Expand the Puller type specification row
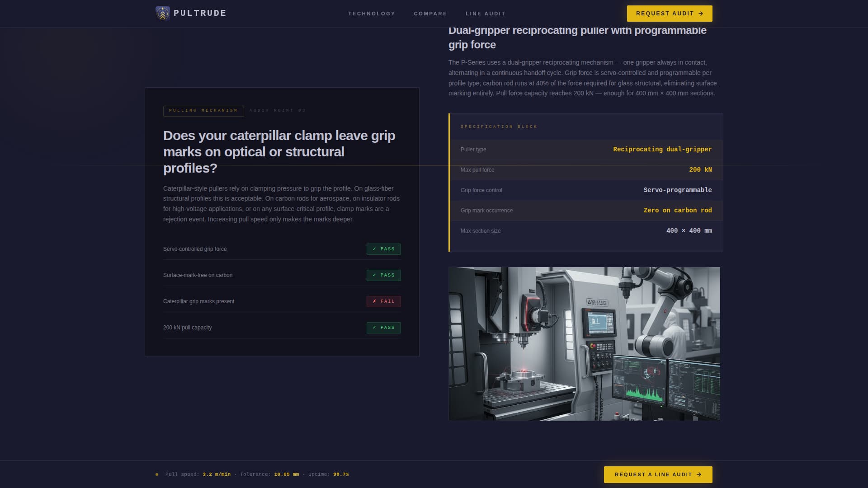The image size is (868, 488). point(585,150)
